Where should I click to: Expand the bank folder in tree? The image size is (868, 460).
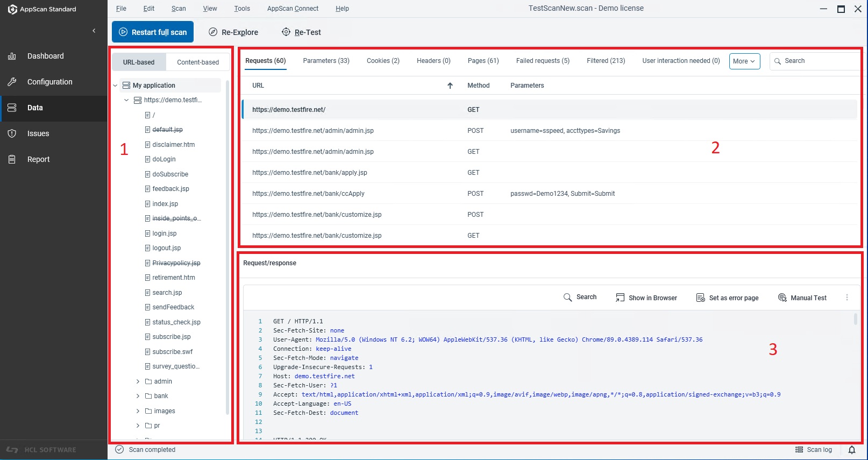138,396
